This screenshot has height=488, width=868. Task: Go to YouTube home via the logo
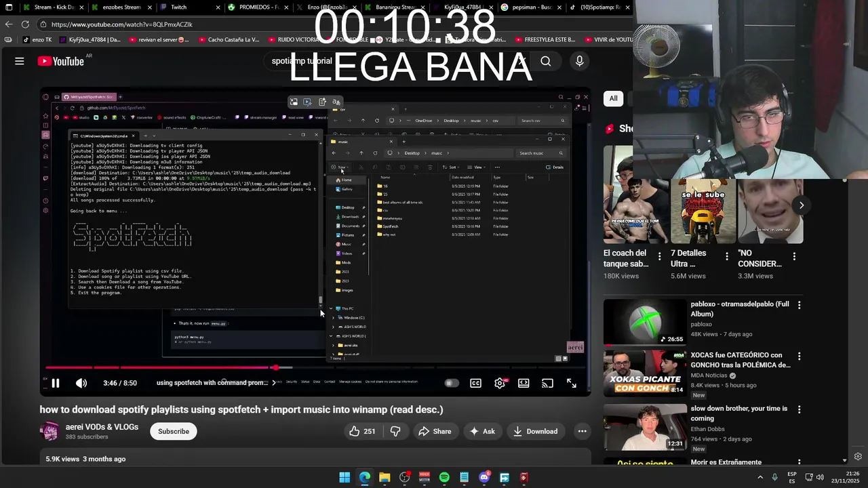click(61, 61)
